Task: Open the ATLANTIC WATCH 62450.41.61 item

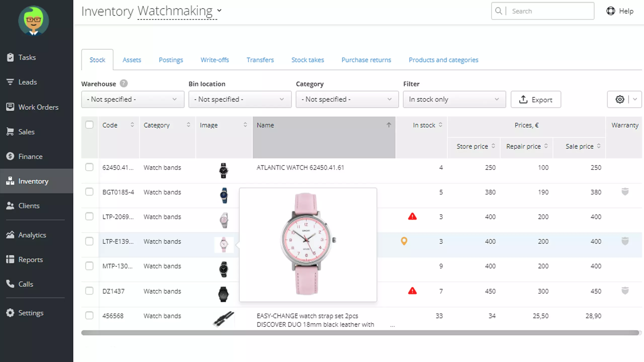Action: coord(300,167)
